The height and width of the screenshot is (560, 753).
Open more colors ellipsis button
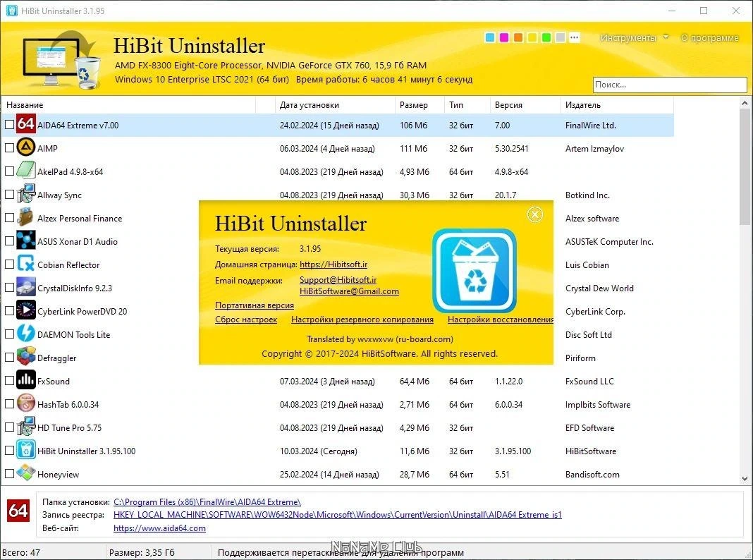pyautogui.click(x=575, y=37)
